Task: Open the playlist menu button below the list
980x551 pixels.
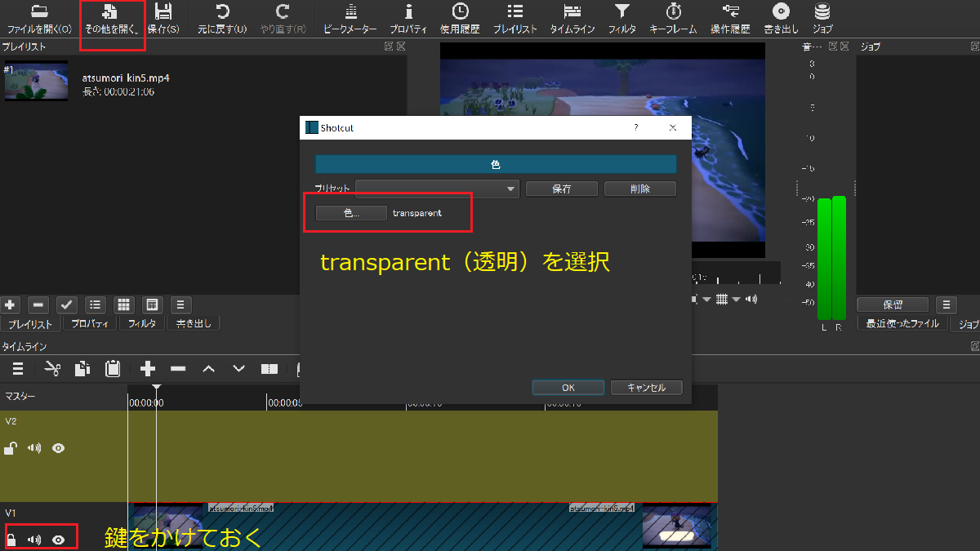Action: 180,304
